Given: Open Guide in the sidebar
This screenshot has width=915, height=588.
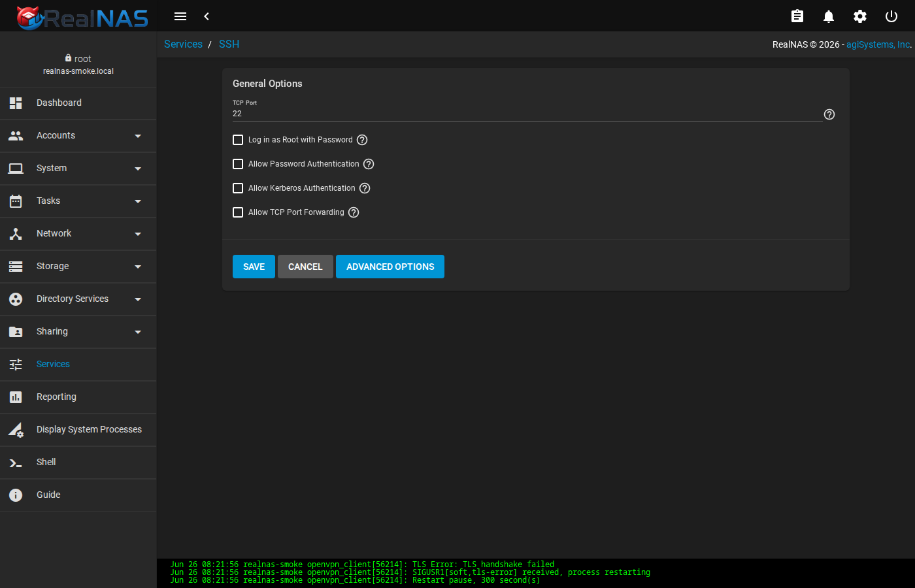Looking at the screenshot, I should (78, 495).
